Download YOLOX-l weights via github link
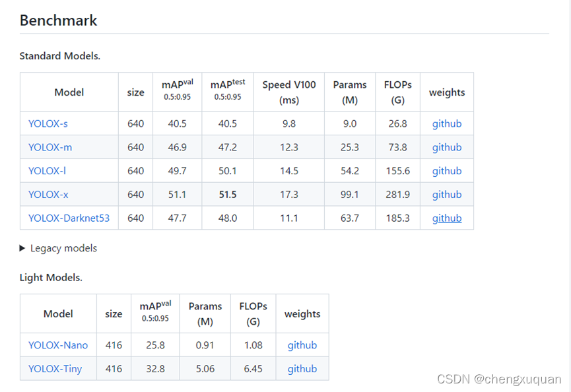The height and width of the screenshot is (392, 571). (x=447, y=172)
